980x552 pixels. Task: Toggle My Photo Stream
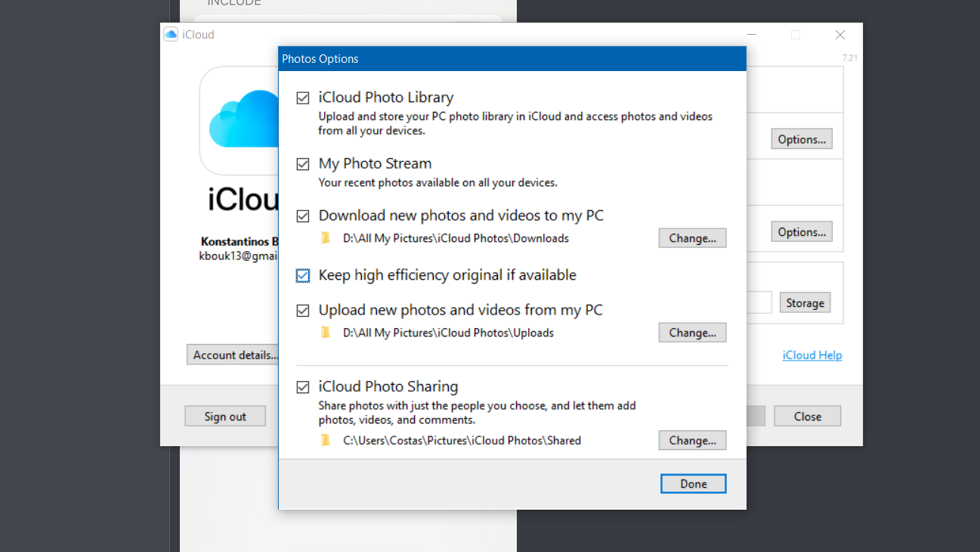tap(302, 163)
